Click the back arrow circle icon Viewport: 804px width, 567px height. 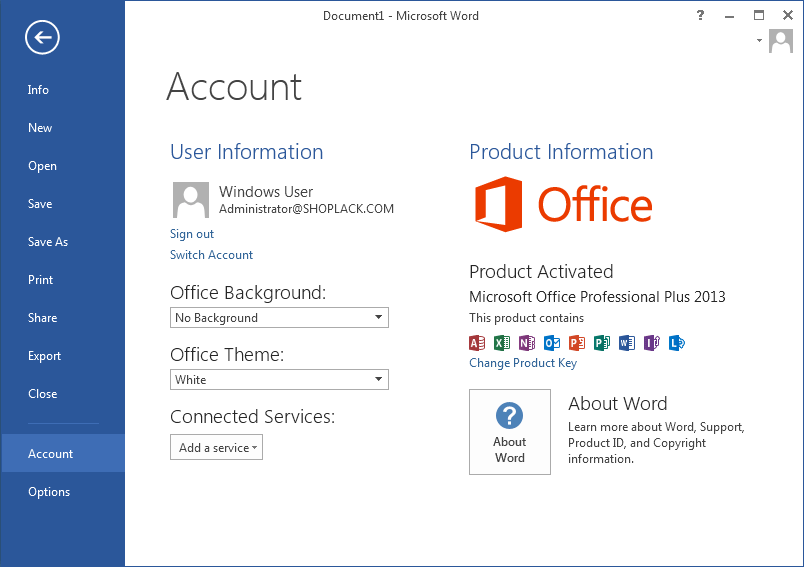tap(42, 37)
